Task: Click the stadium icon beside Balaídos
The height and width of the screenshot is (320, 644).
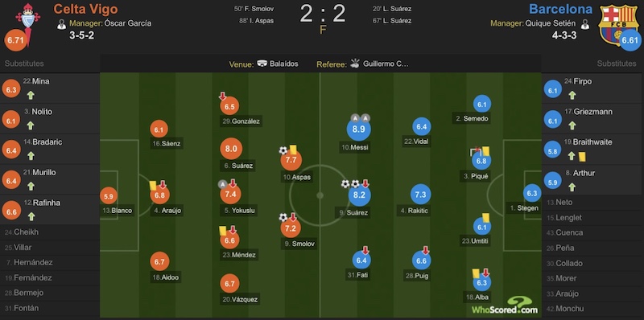Action: point(262,64)
